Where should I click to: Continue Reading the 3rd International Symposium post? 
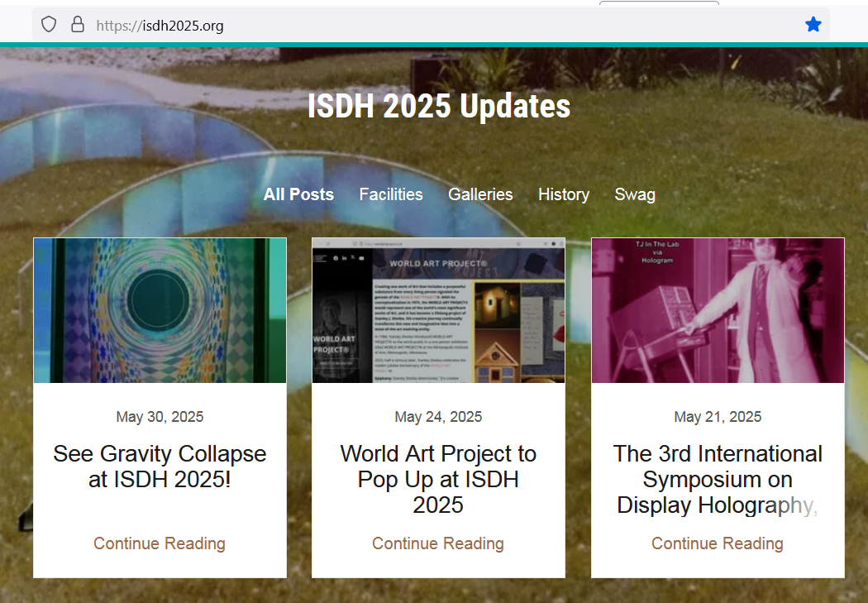tap(718, 543)
